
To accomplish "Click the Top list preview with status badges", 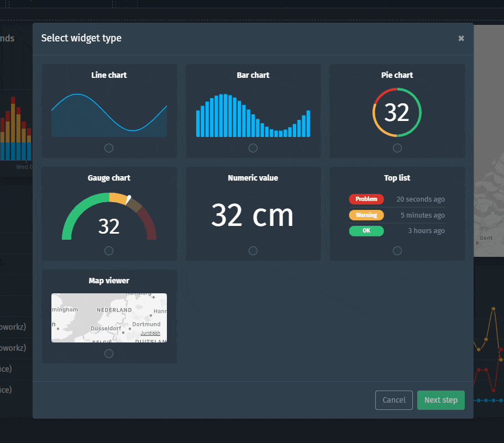I will click(397, 215).
